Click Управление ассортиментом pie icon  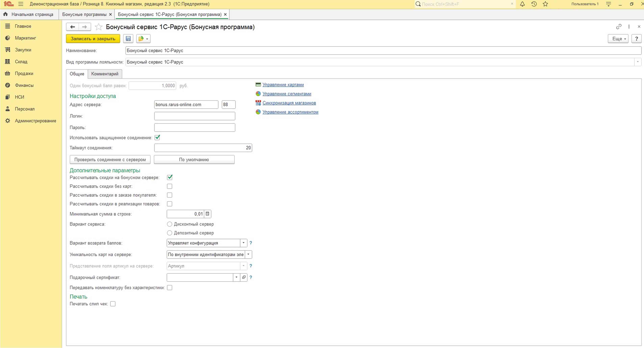click(258, 112)
